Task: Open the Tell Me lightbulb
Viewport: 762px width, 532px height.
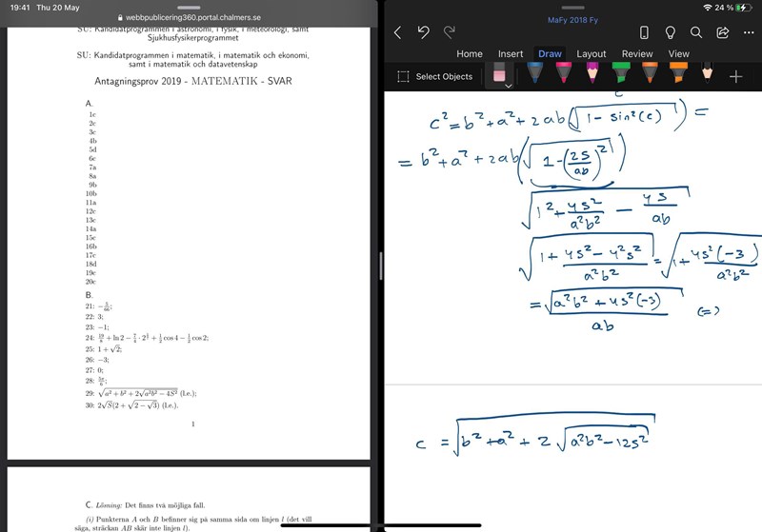Action: tap(671, 32)
